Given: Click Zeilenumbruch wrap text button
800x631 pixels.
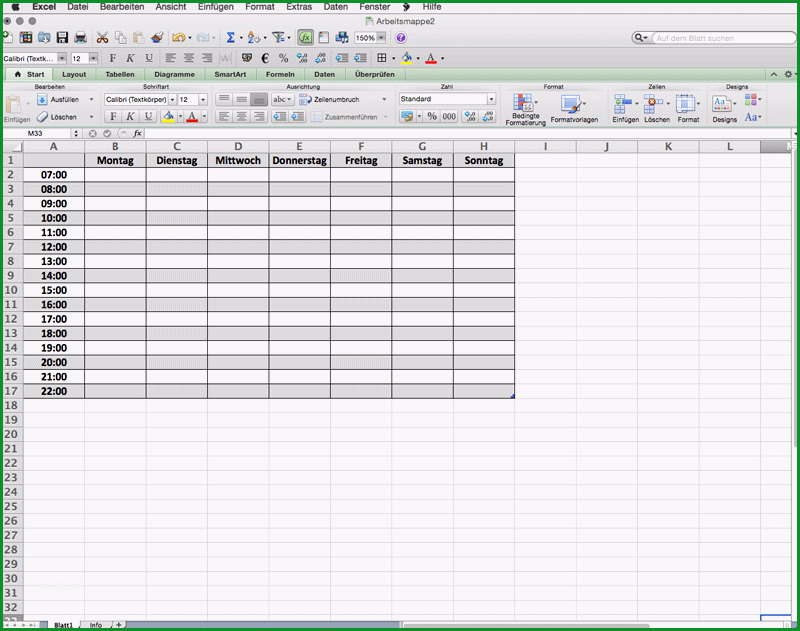Looking at the screenshot, I should (330, 99).
